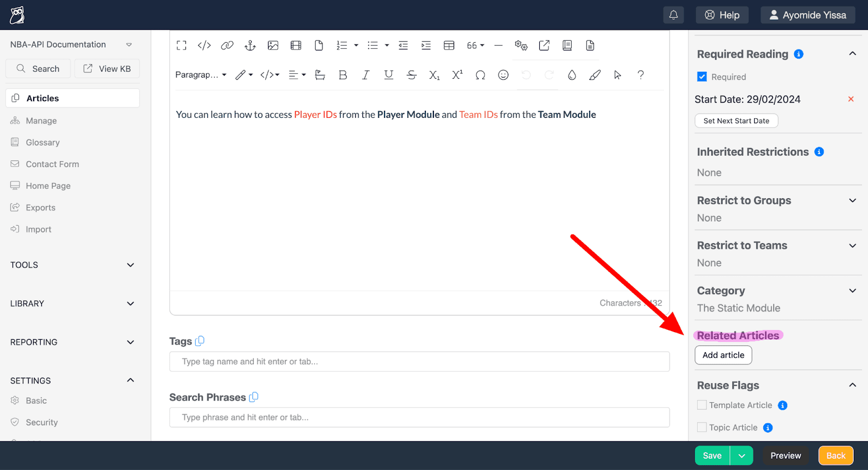Open the Paragraph format dropdown
Image resolution: width=868 pixels, height=470 pixels.
[201, 75]
